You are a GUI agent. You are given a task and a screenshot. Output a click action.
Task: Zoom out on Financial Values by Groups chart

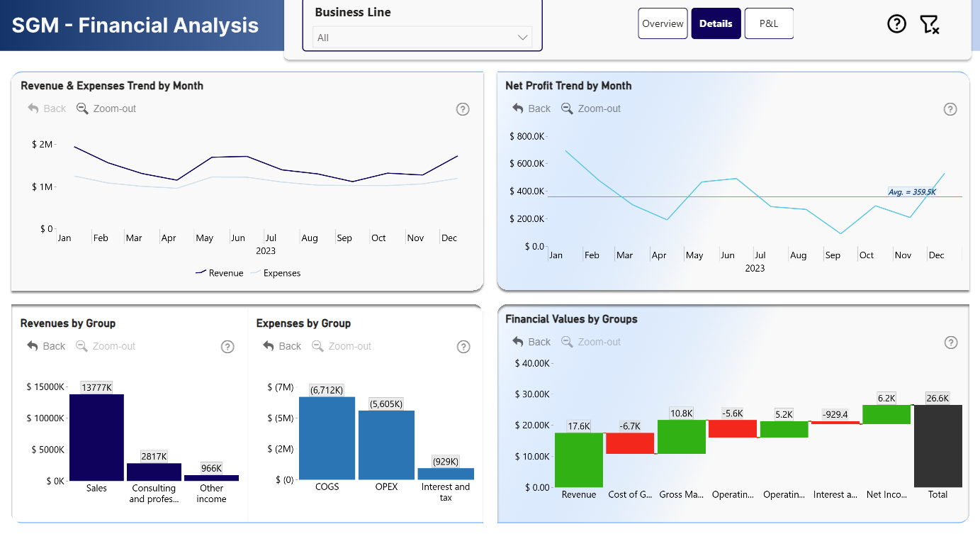coord(591,342)
